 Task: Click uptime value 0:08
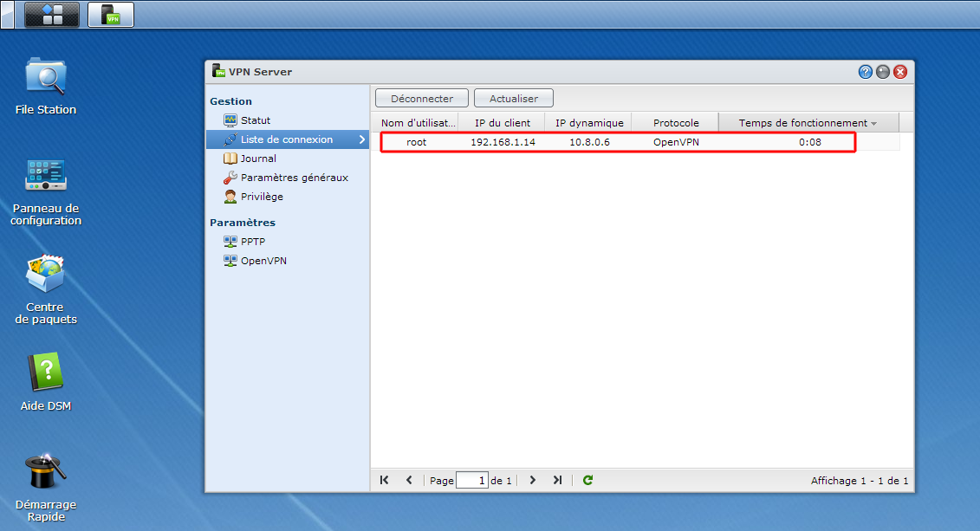coord(809,142)
